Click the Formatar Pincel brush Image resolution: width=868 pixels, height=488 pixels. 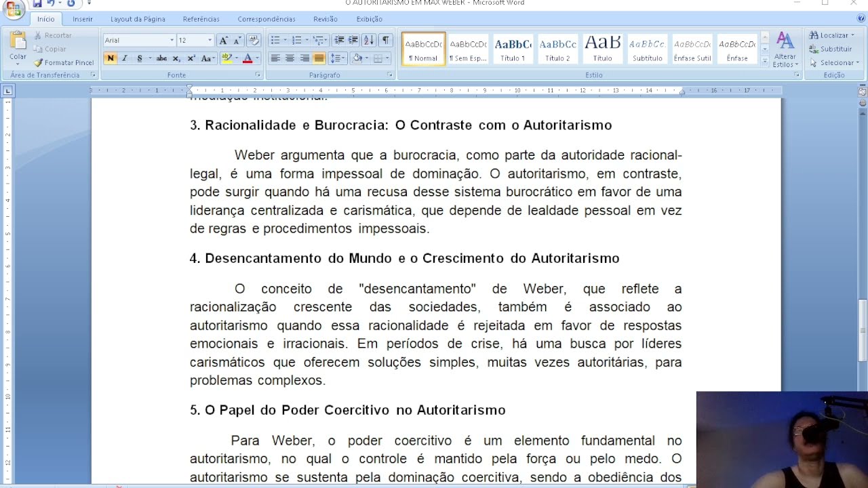pyautogui.click(x=64, y=62)
